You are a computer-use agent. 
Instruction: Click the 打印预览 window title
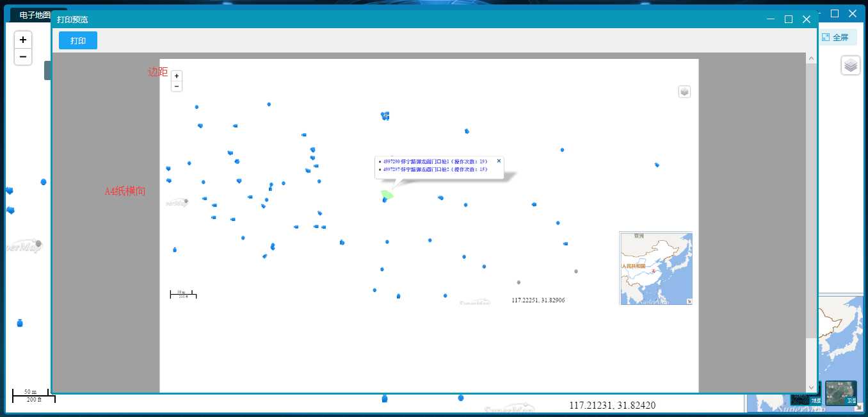coord(72,20)
